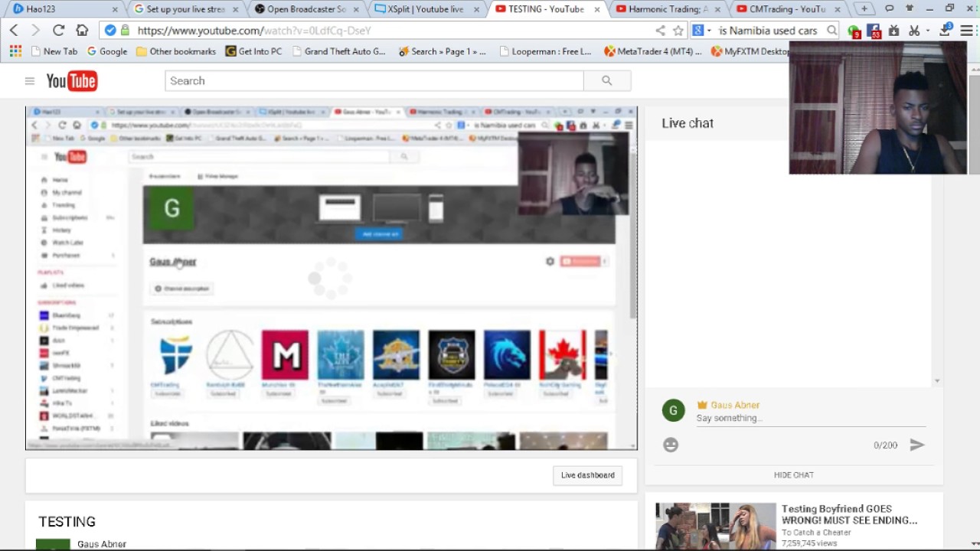This screenshot has height=551, width=980.
Task: Open the Looperman bookmark
Action: click(x=545, y=51)
